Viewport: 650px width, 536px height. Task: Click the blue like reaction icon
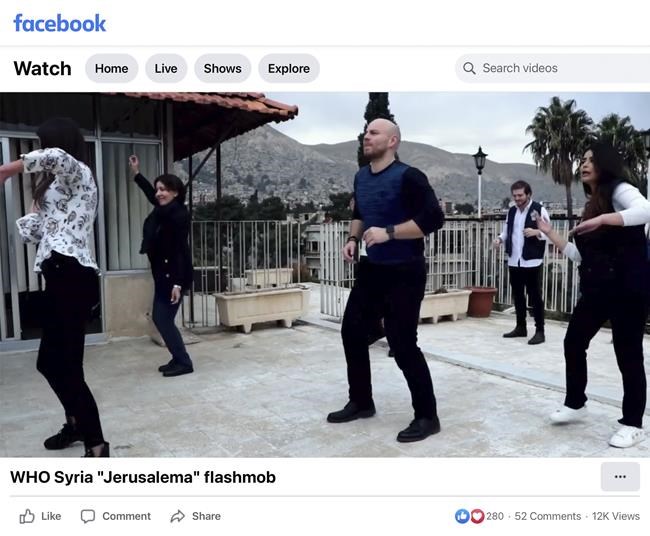click(x=462, y=516)
